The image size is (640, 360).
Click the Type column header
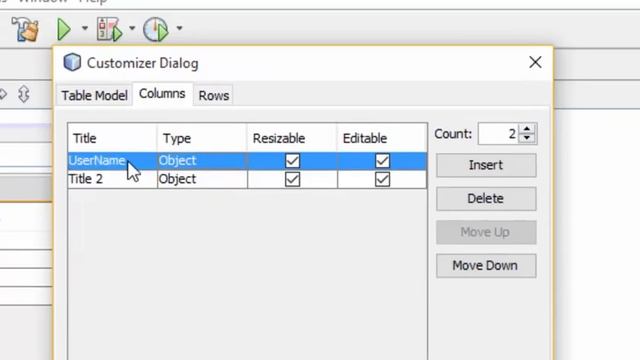[202, 138]
